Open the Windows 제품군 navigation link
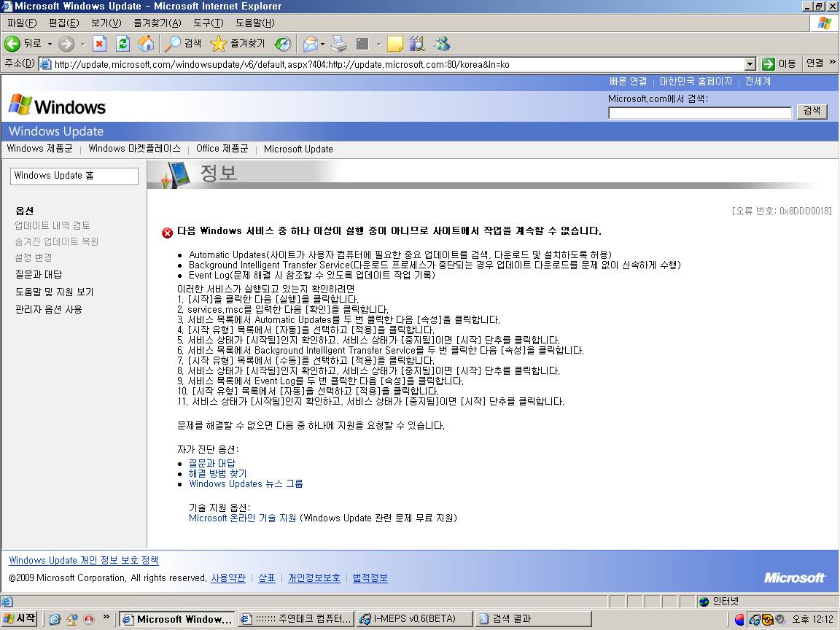Viewport: 840px width, 630px height. click(x=39, y=149)
